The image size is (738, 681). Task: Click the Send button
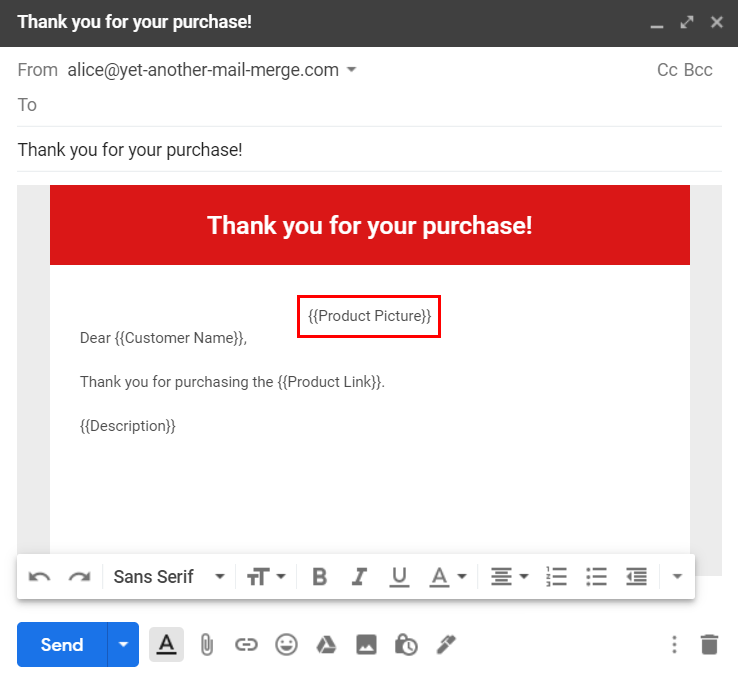62,645
